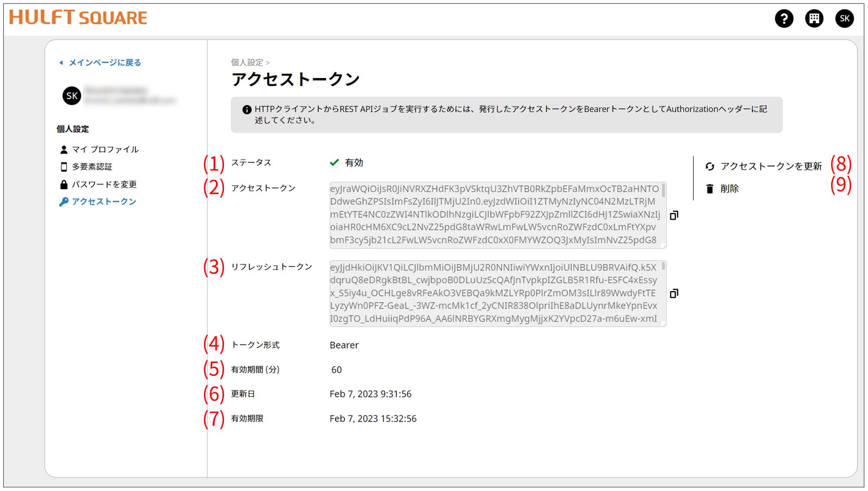Click inside the access token text area
Screen dimensions: 868x491
(494, 215)
